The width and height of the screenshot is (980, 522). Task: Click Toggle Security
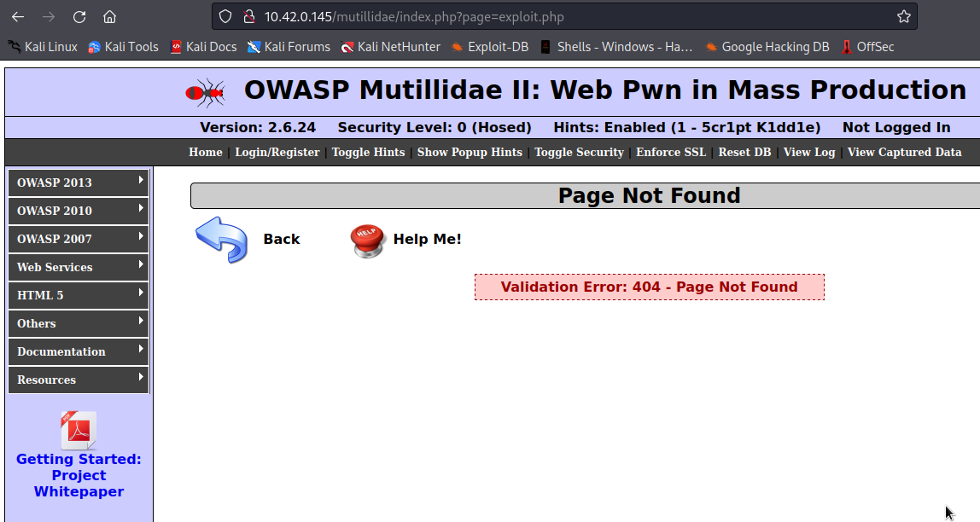pos(579,153)
